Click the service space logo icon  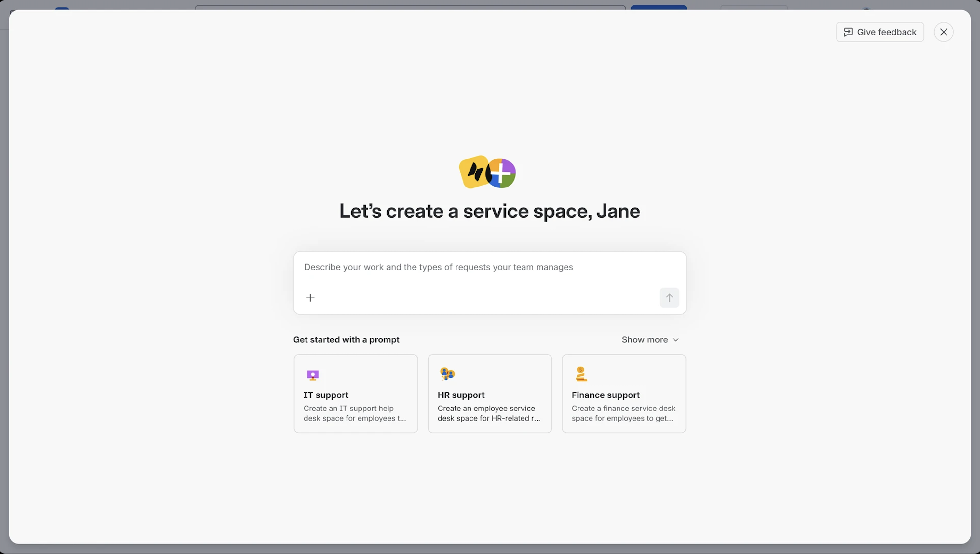click(487, 172)
